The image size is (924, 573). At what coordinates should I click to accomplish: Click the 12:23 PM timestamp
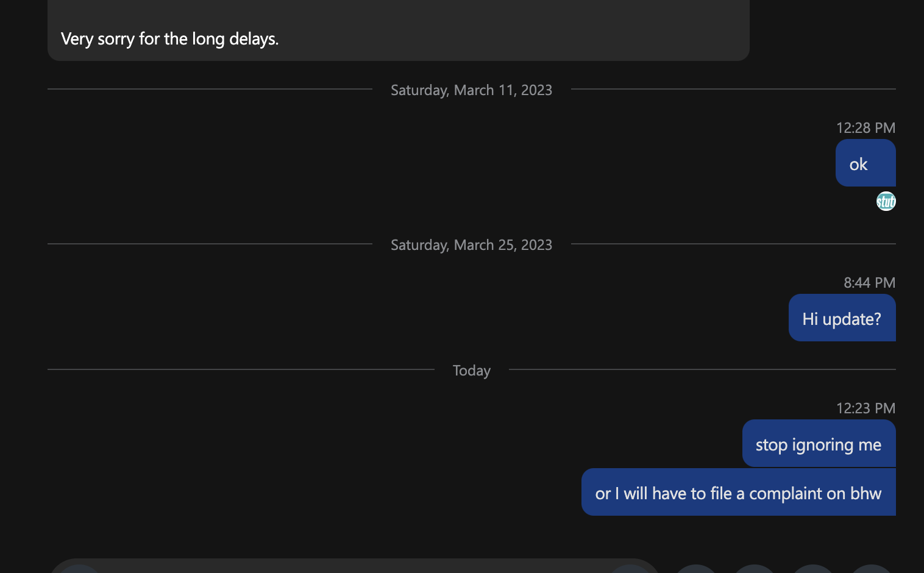(865, 408)
